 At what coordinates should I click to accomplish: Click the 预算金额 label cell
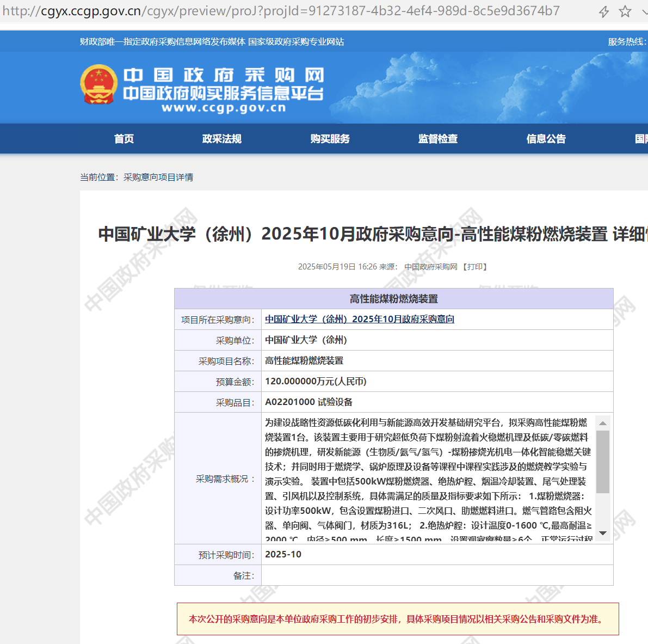218,382
